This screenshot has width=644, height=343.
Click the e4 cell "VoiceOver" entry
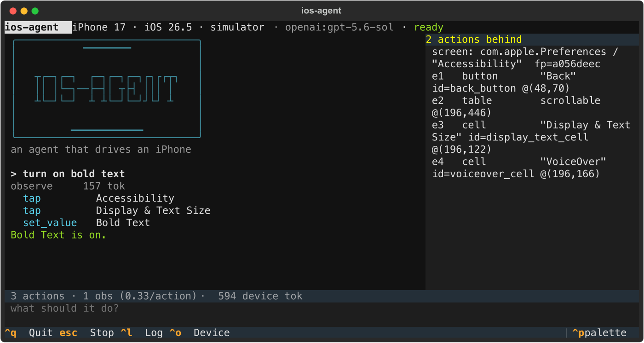click(519, 168)
